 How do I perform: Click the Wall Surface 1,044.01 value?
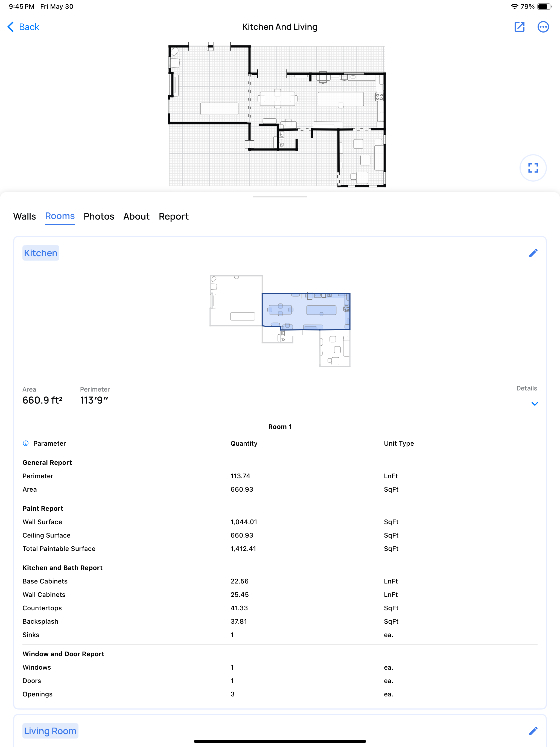pos(244,522)
